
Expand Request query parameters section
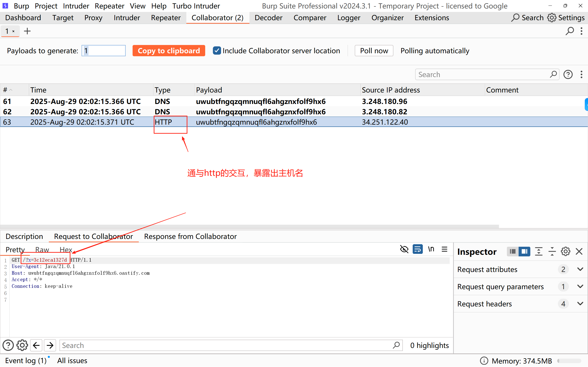pyautogui.click(x=580, y=286)
